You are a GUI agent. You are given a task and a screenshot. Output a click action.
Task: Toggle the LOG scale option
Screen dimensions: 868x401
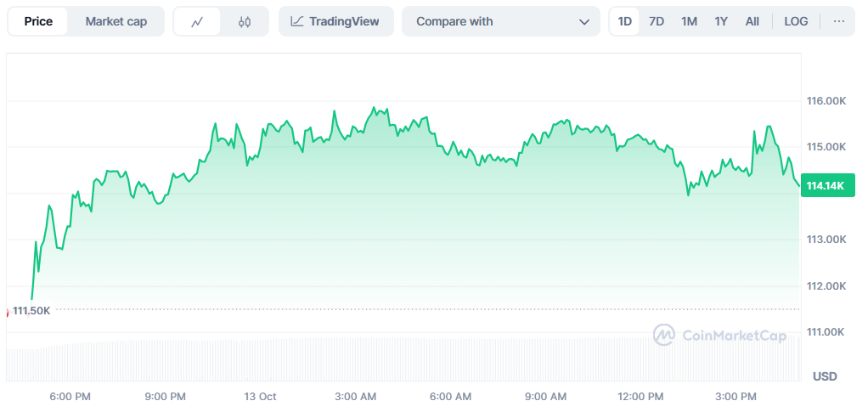796,21
